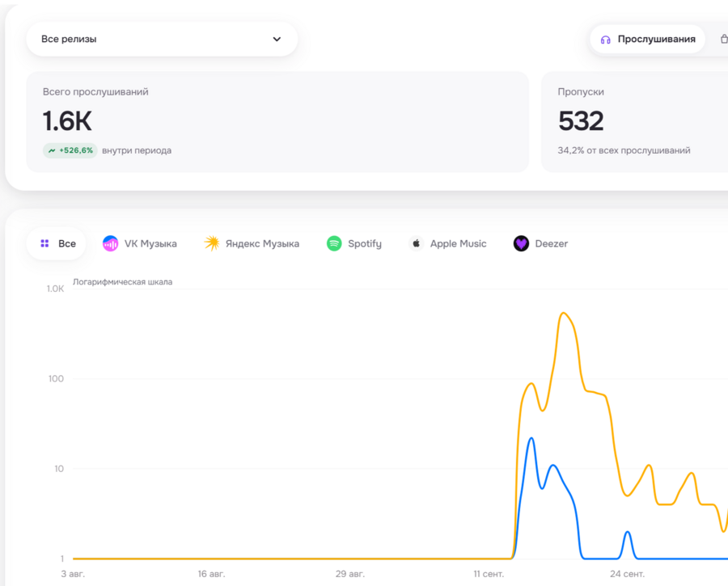Screen dimensions: 728x586
Task: Click the green trend arrow icon in growth badge
Action: 52,151
